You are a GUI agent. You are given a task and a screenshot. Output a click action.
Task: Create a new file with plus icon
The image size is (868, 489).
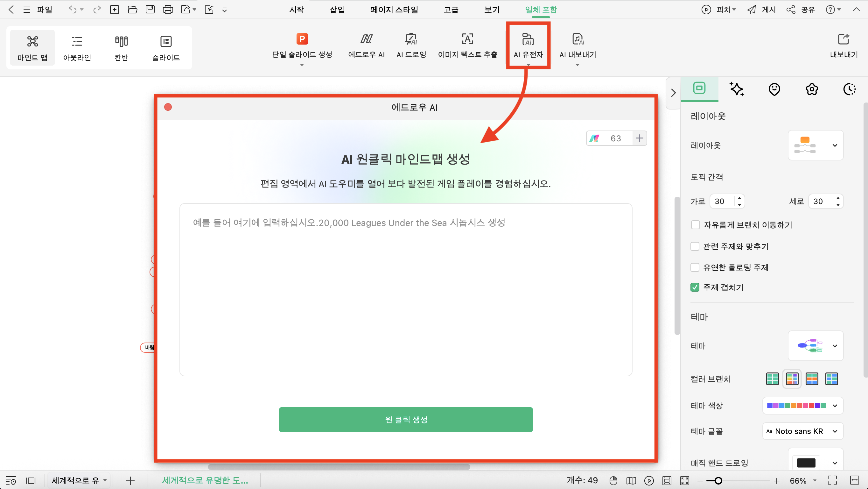tap(115, 10)
